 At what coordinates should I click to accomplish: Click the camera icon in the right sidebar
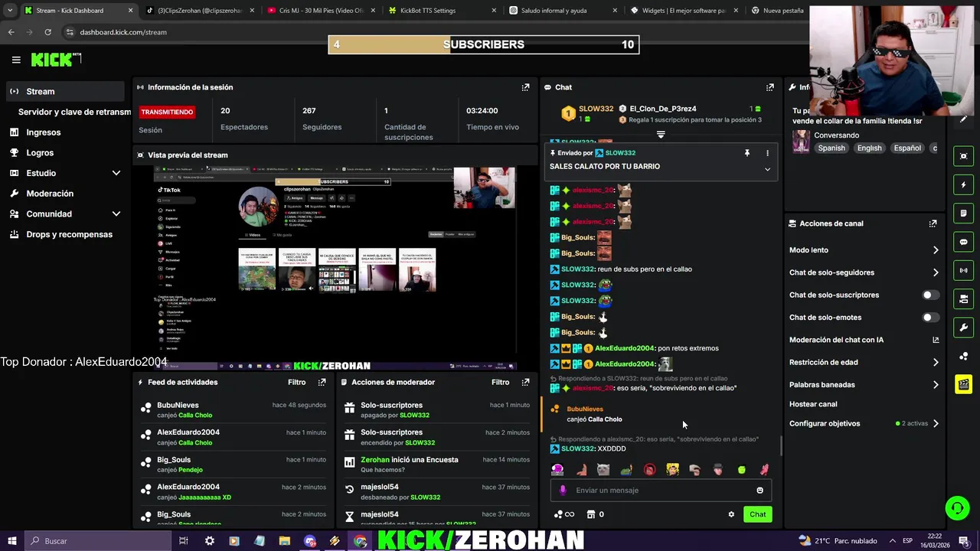963,298
